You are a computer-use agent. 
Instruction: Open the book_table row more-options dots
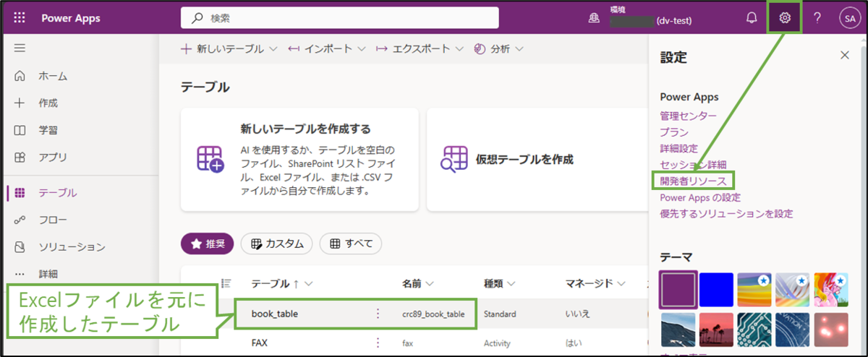point(377,314)
